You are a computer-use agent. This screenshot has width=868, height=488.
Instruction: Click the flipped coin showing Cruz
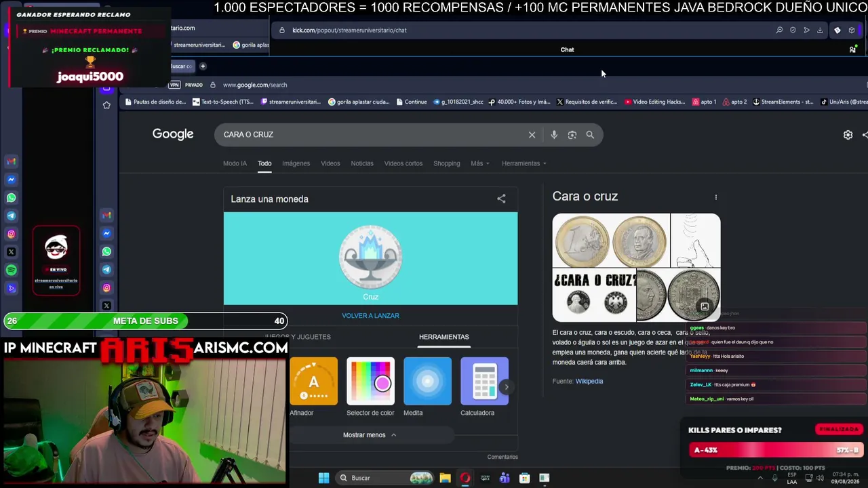(x=370, y=257)
